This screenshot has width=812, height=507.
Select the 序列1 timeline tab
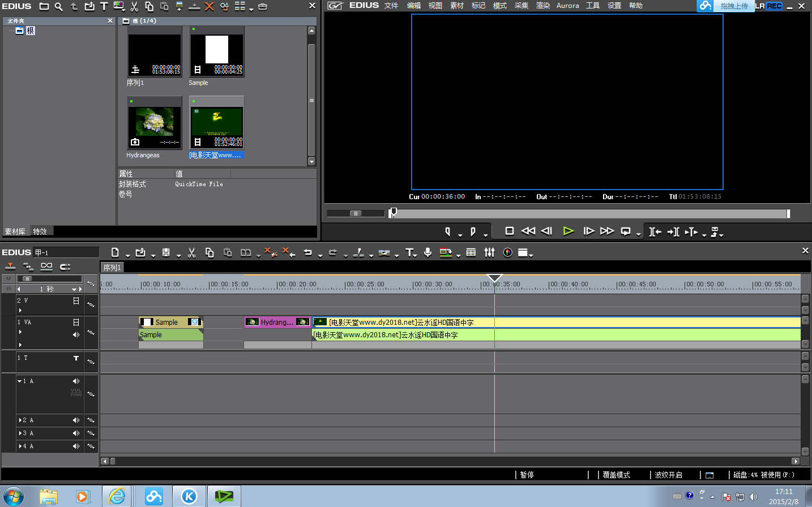(112, 268)
